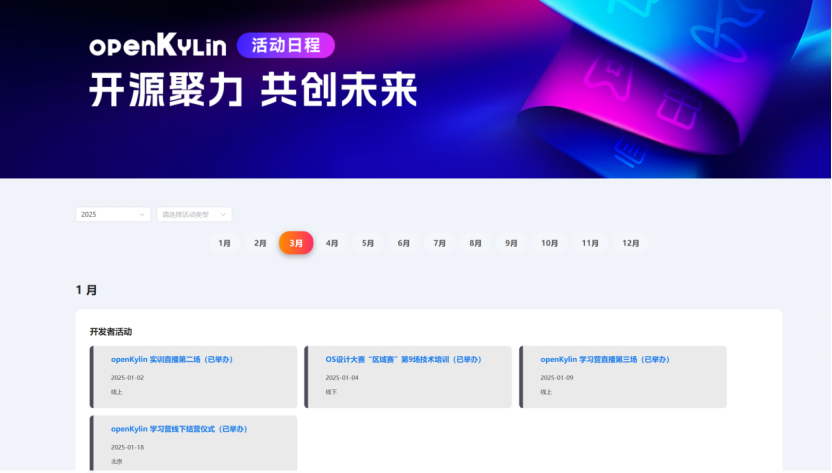Click 线上 label under 实训直播第二场 card
This screenshot has height=473, width=832.
click(117, 392)
